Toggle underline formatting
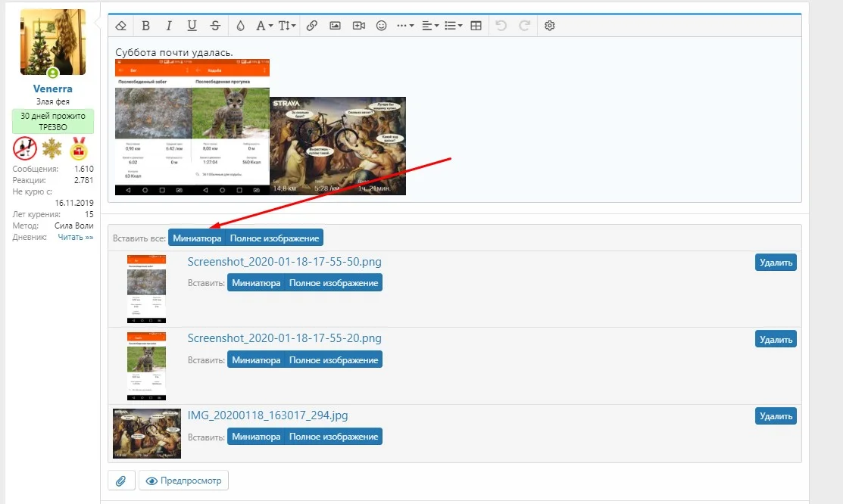 (x=192, y=25)
